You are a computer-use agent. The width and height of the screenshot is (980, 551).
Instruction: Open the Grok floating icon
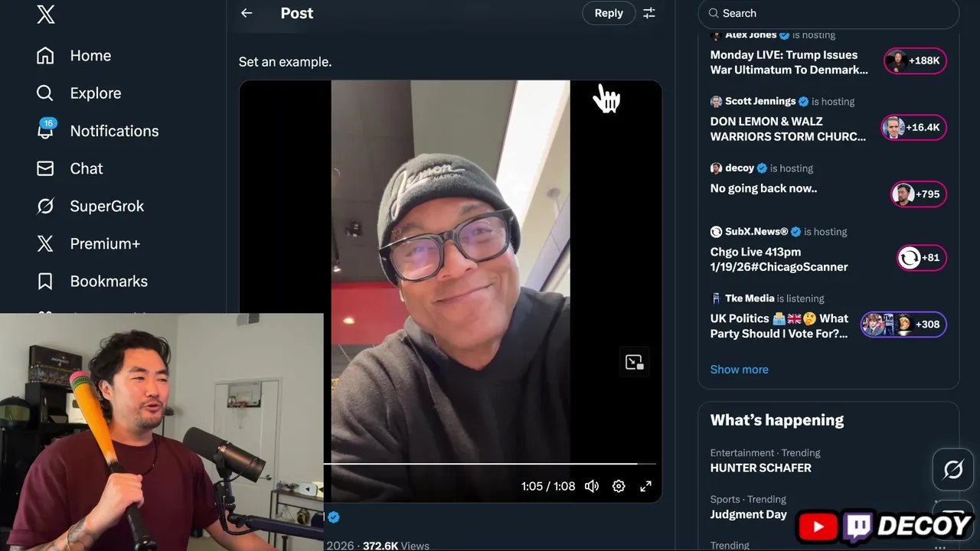click(953, 469)
